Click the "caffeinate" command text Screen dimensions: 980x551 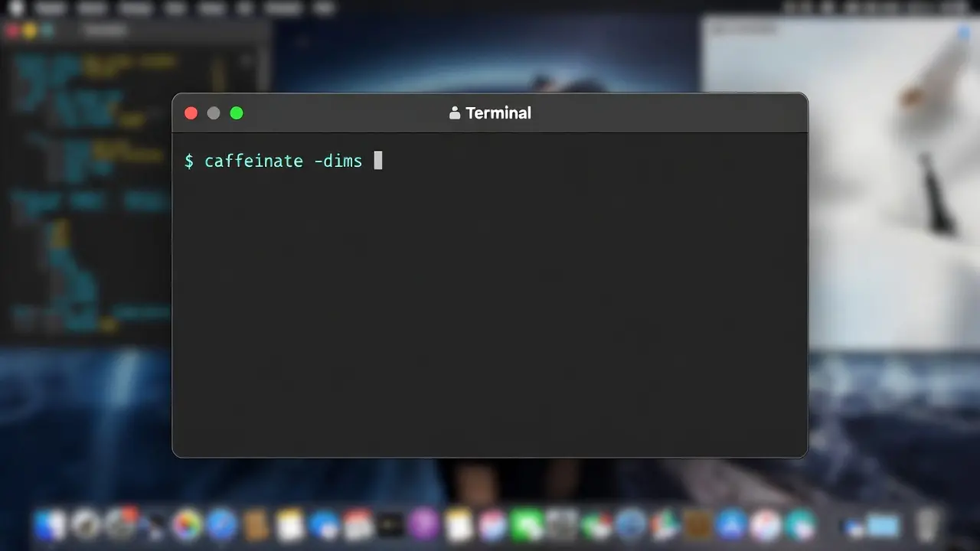(x=253, y=161)
